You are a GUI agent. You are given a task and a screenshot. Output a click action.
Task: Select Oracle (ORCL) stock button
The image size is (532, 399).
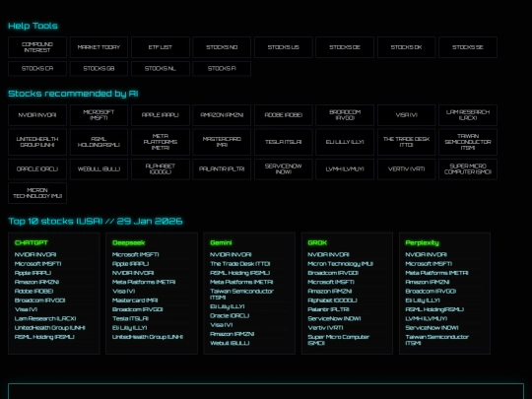pos(37,169)
